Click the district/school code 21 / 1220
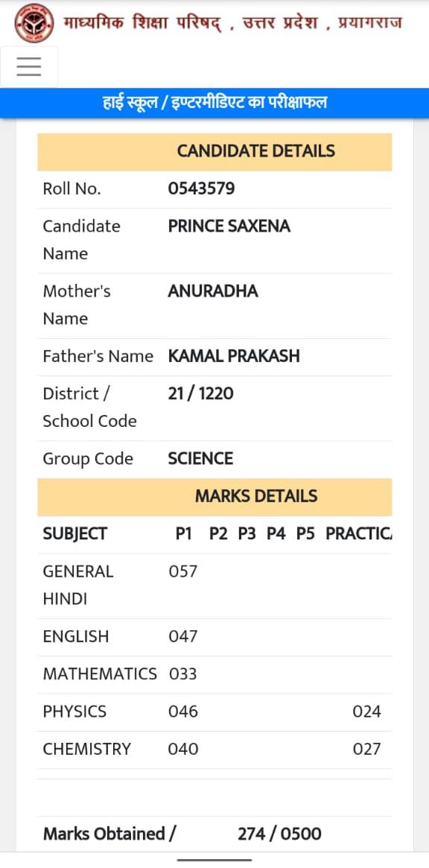 point(200,394)
